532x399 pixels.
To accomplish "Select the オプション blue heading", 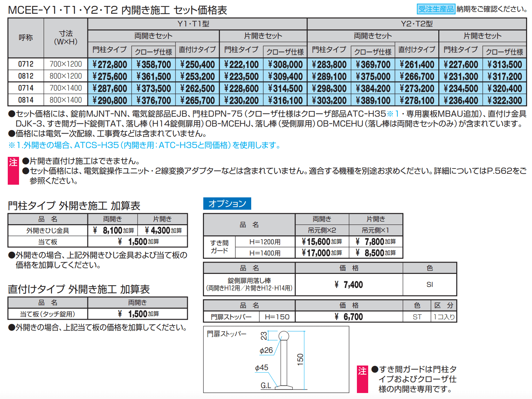I will coord(227,204).
